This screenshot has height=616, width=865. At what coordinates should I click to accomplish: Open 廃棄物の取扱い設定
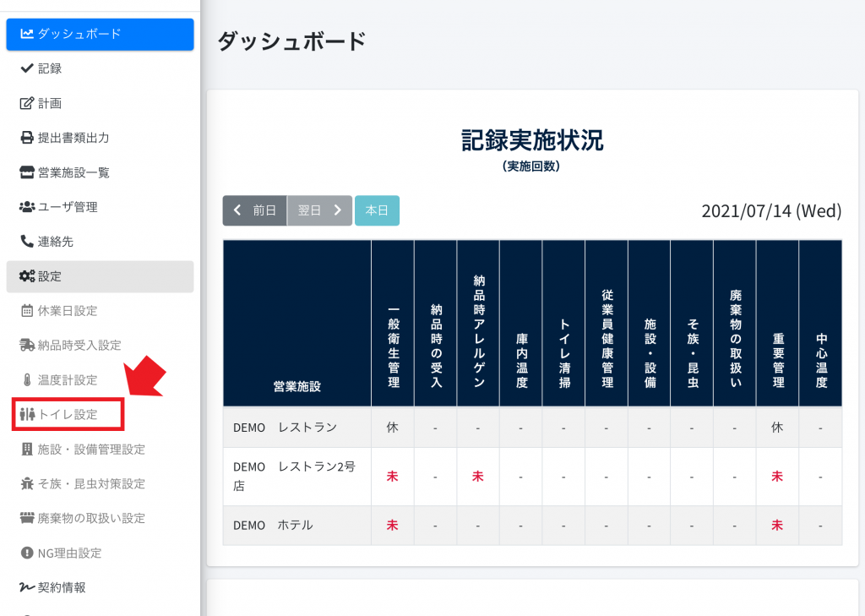point(100,518)
